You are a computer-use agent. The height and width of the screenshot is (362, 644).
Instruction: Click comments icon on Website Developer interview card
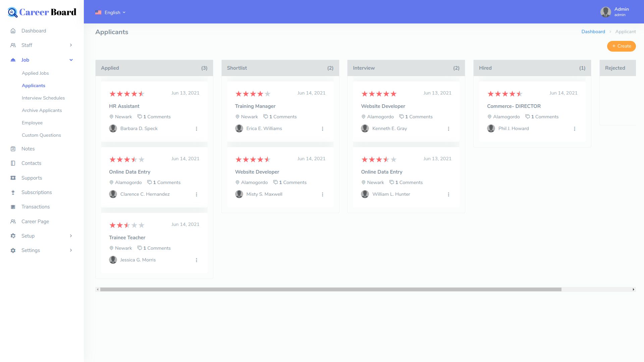pos(401,117)
